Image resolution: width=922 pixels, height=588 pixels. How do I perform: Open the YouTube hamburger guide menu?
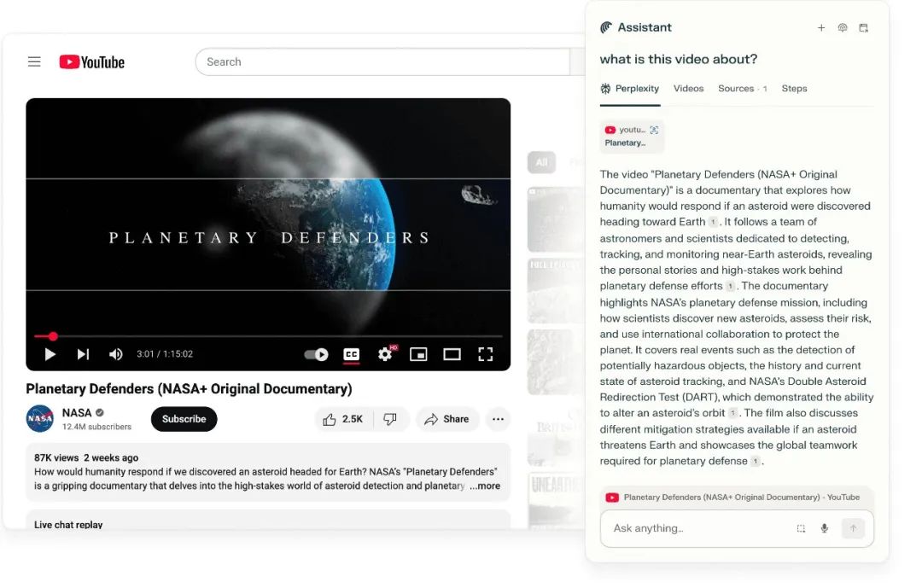coord(34,61)
